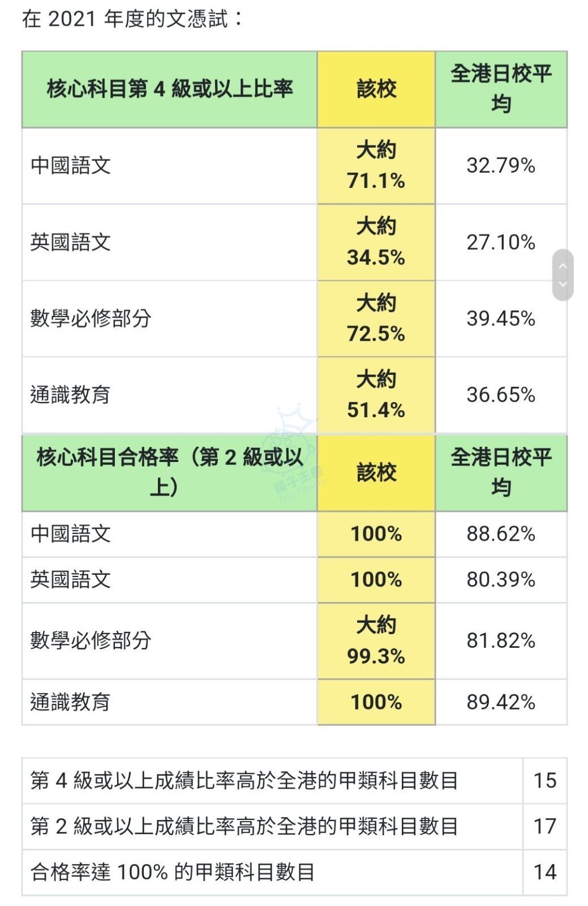
Task: Click the '大約 71.1%' Chinese Language cell
Action: (x=376, y=165)
